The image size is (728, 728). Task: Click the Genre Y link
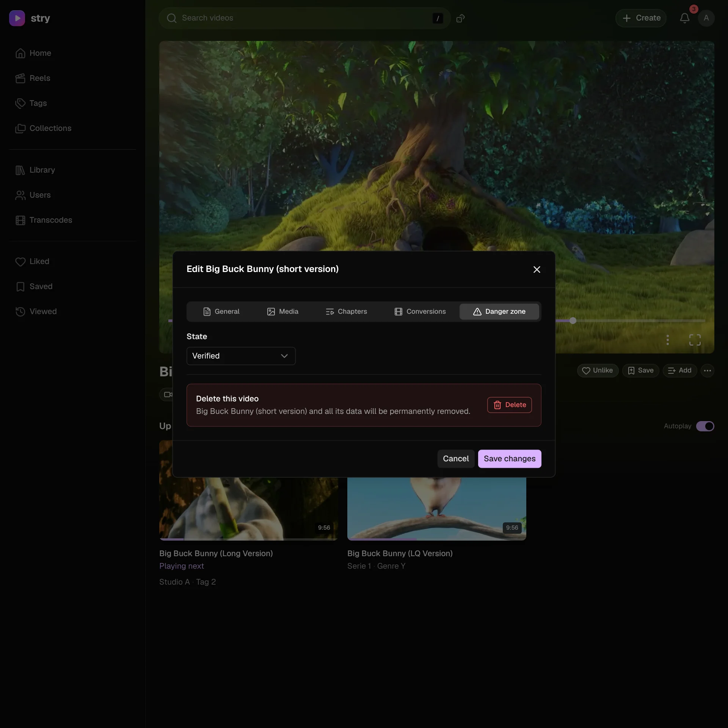[391, 566]
